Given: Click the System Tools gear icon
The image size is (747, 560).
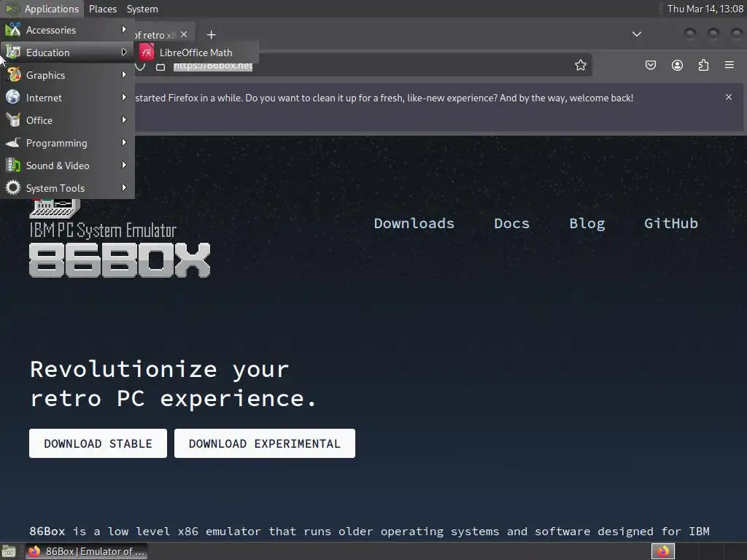Looking at the screenshot, I should point(13,187).
